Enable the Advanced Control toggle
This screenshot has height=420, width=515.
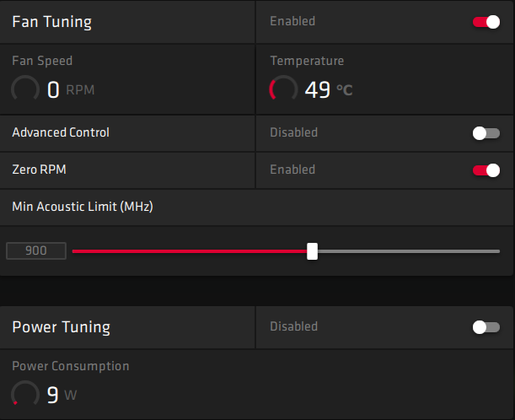click(486, 133)
